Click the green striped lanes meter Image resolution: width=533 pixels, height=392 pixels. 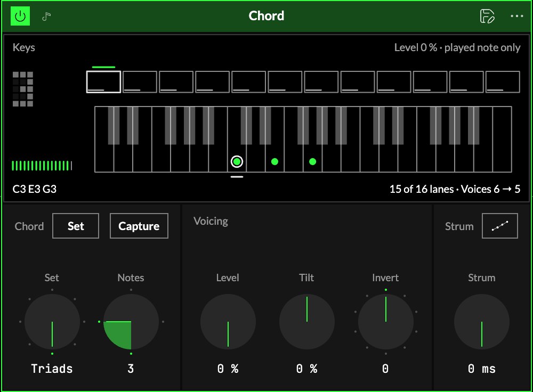(x=42, y=166)
